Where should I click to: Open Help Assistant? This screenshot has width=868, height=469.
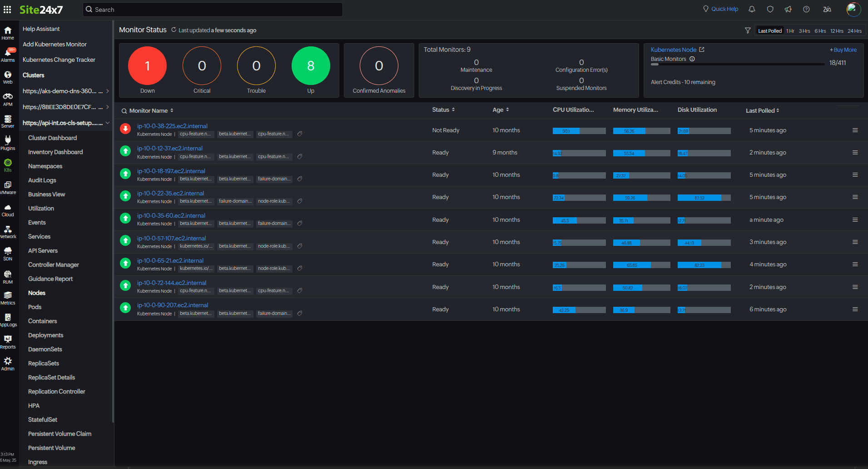(41, 29)
